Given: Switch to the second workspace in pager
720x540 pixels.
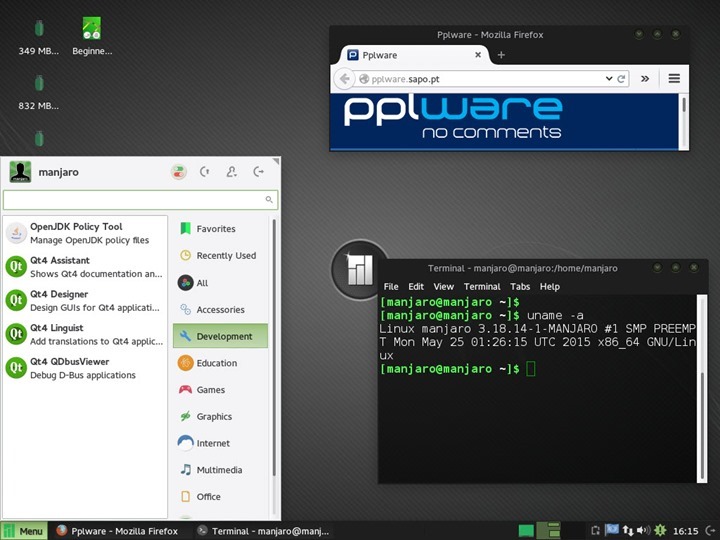Looking at the screenshot, I should click(x=548, y=531).
